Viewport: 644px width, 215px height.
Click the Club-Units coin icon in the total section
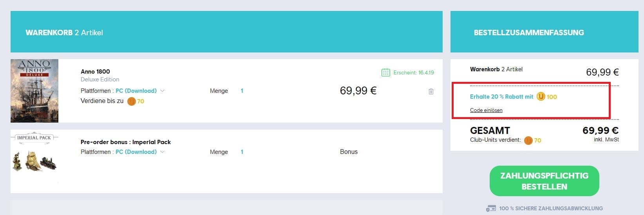point(528,140)
